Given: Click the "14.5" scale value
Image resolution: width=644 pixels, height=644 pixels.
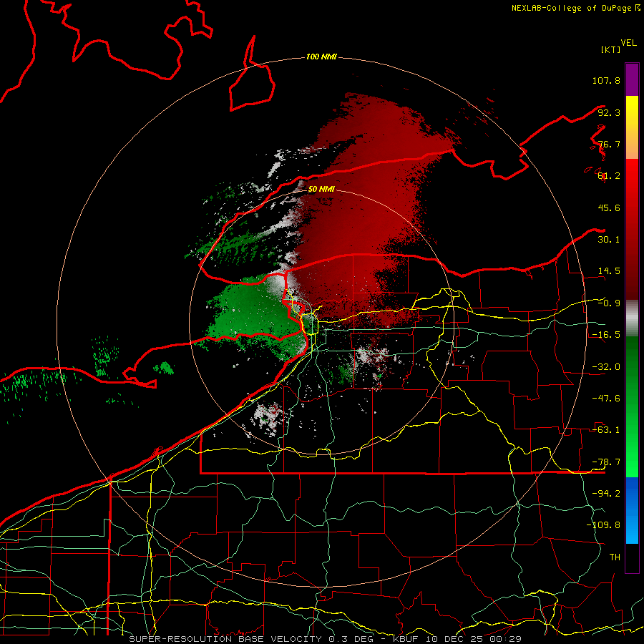Looking at the screenshot, I should coord(609,271).
